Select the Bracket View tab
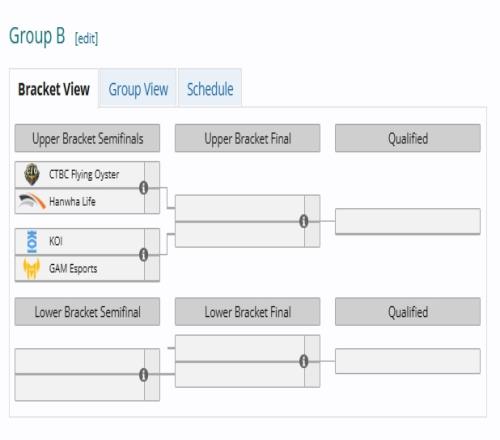This screenshot has height=440, width=500. tap(54, 89)
